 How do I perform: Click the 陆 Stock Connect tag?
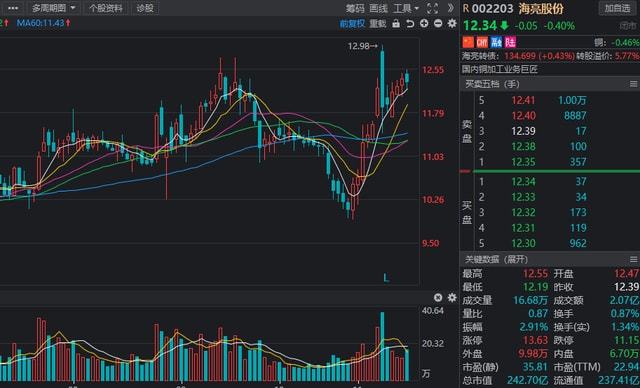510,42
